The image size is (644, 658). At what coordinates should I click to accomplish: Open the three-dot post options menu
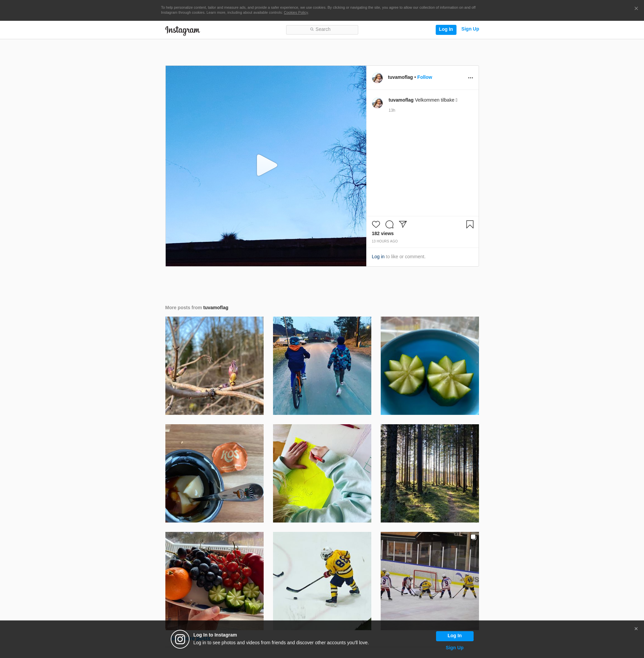tap(470, 78)
